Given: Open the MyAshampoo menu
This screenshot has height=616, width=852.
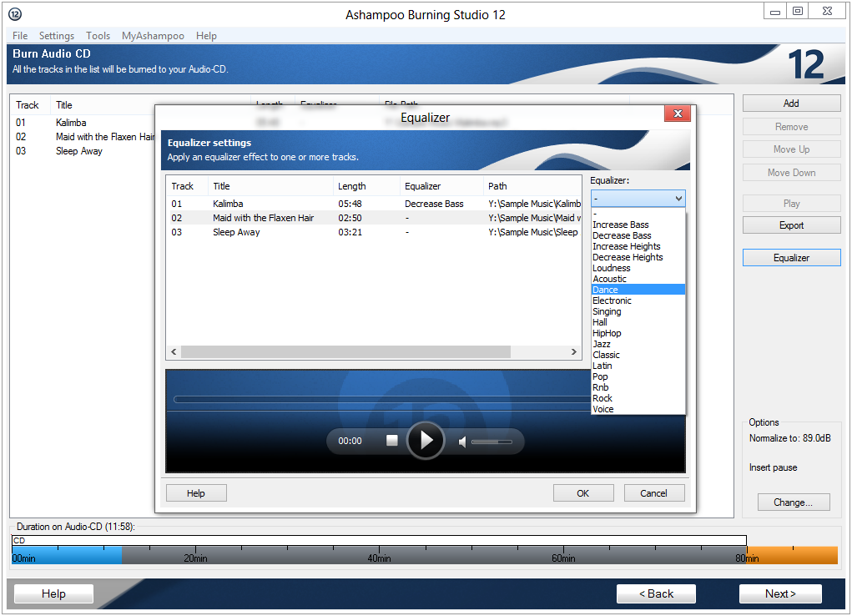Looking at the screenshot, I should [153, 35].
